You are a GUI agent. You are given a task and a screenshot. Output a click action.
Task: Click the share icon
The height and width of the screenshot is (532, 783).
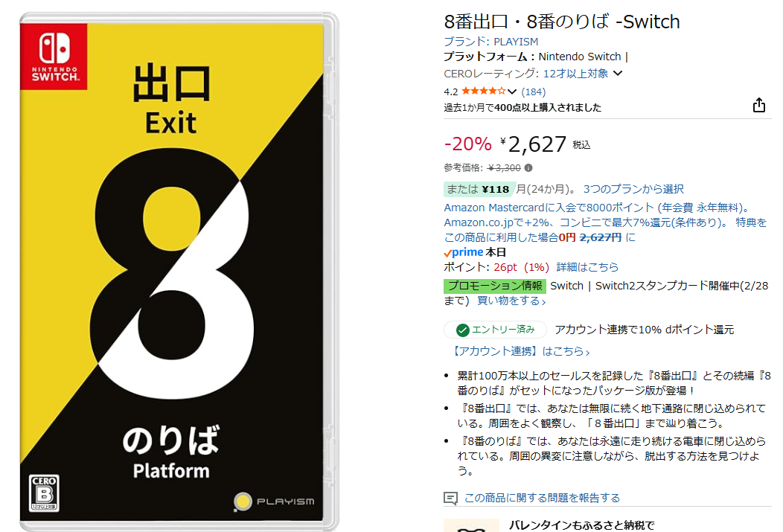(x=758, y=105)
